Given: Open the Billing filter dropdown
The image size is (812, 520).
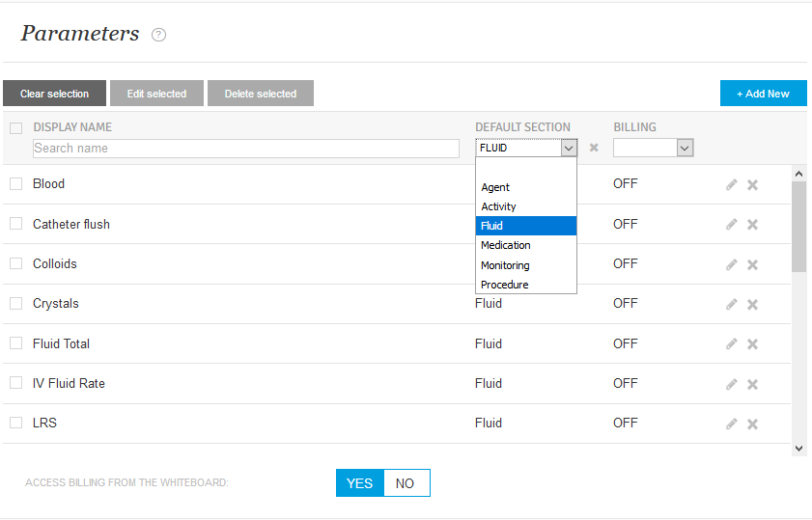Looking at the screenshot, I should click(653, 148).
